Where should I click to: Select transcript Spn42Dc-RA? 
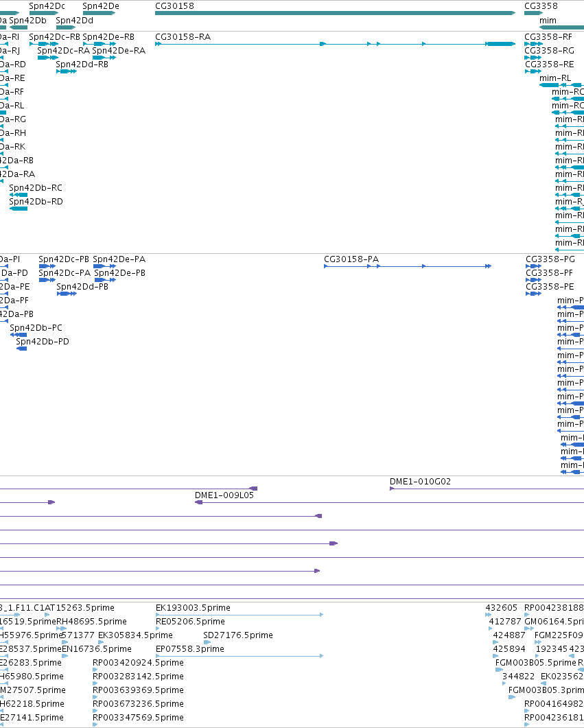point(64,51)
